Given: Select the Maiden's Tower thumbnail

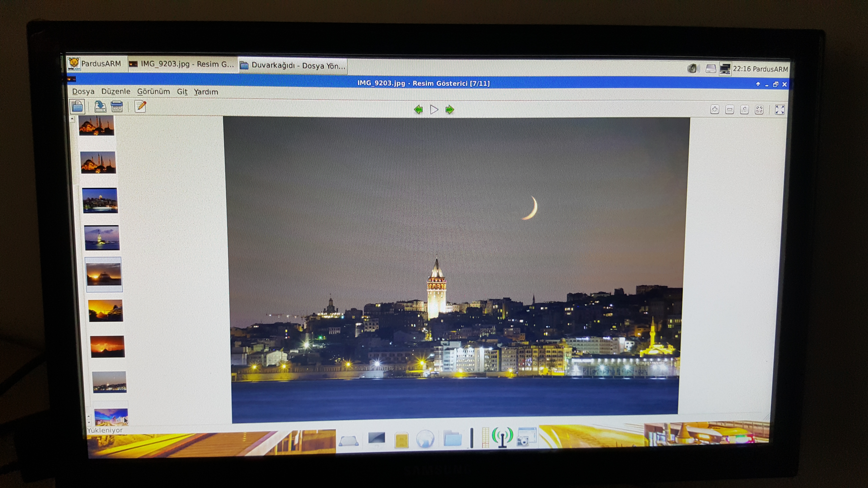Looking at the screenshot, I should coord(102,238).
